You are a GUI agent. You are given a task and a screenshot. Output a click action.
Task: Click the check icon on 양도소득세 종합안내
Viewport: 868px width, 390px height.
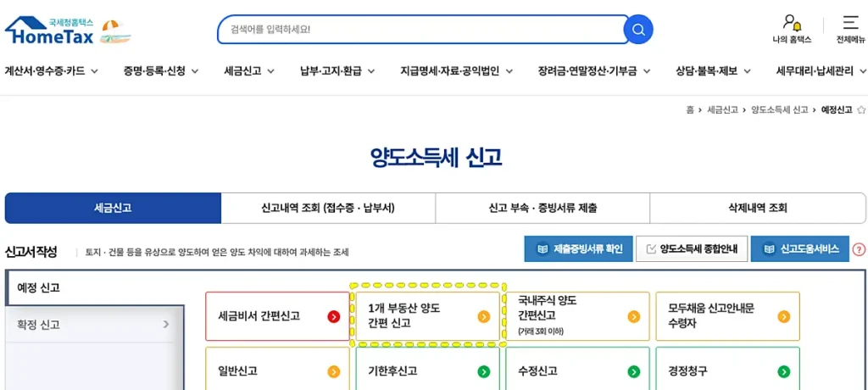coord(651,249)
